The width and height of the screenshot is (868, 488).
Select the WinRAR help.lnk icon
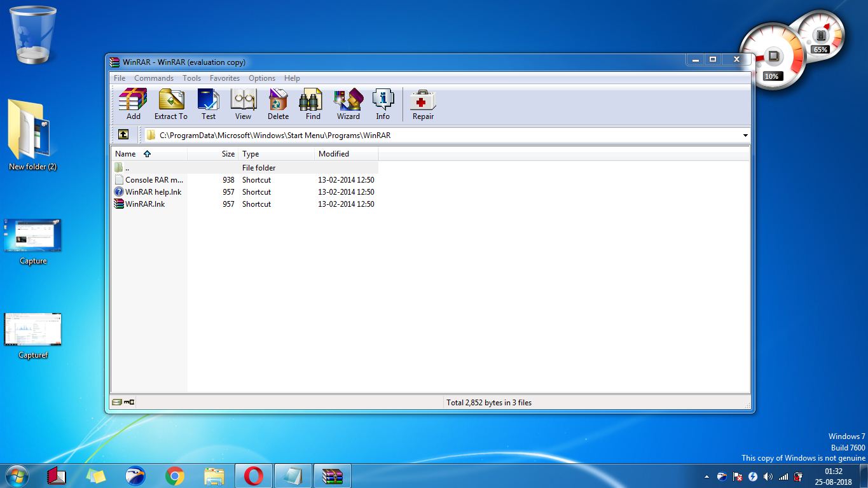coord(119,192)
